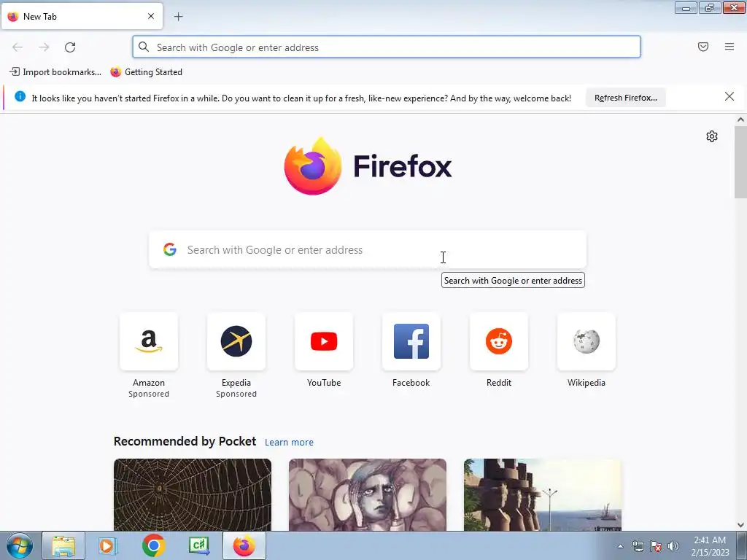This screenshot has height=560, width=747.
Task: Follow the Learn more Pocket link
Action: [x=289, y=443]
